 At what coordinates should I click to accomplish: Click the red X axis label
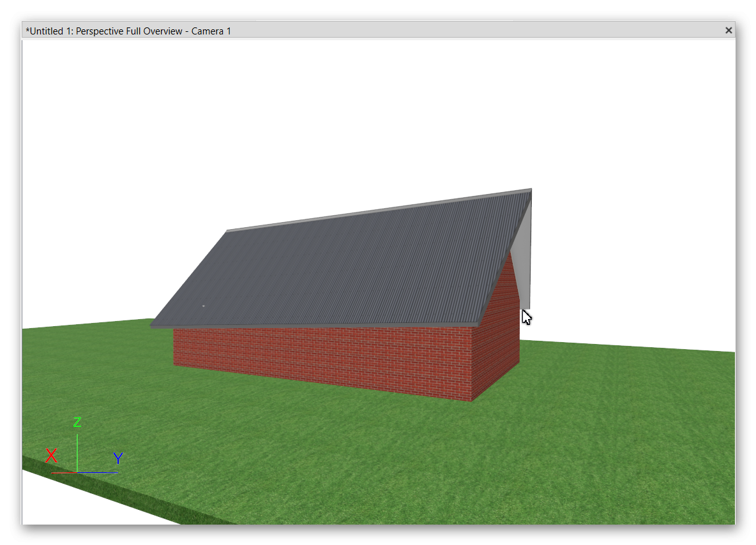click(x=51, y=456)
